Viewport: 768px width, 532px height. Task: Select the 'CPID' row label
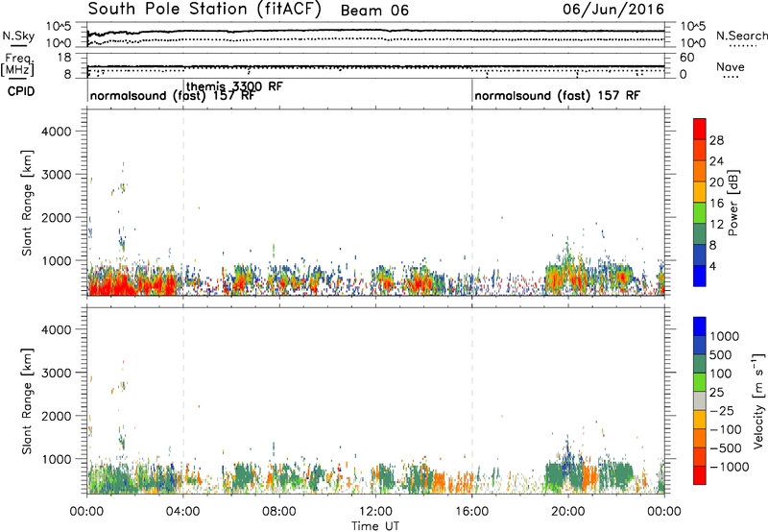(x=21, y=91)
